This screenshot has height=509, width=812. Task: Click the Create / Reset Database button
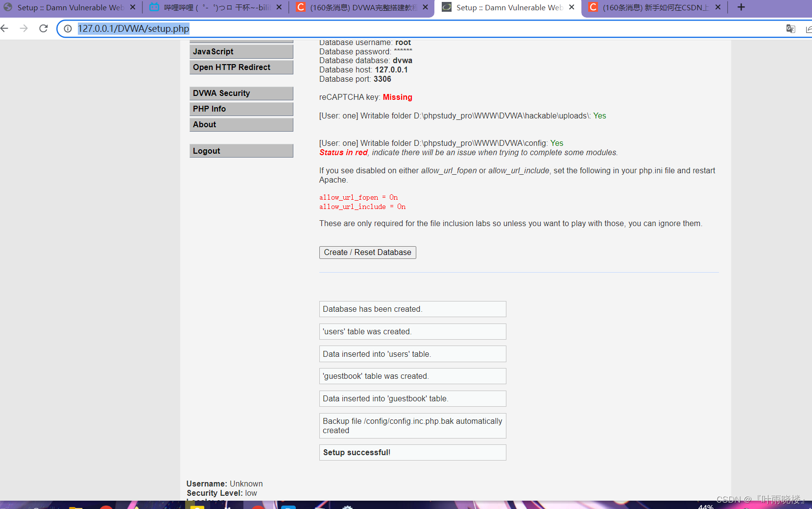367,252
